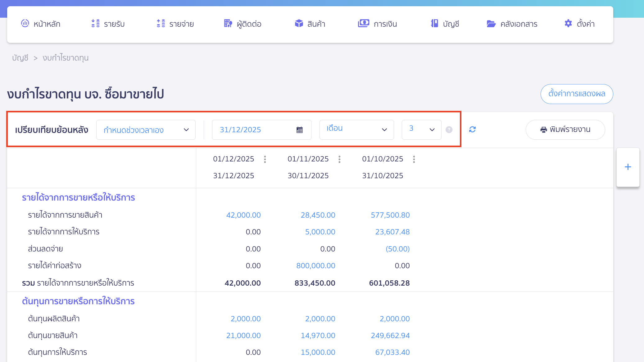Click the plus button on right panel
The image size is (644, 362).
(x=628, y=167)
